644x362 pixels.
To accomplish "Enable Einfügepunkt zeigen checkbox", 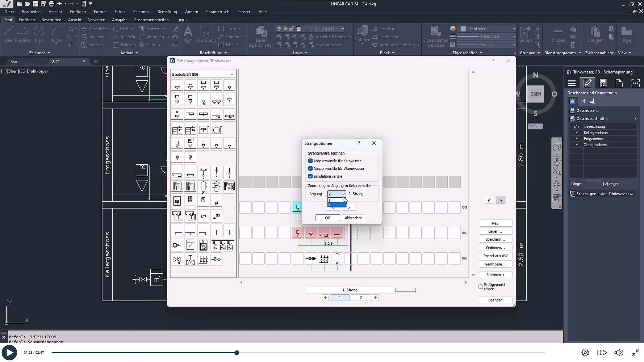I will pos(481,287).
